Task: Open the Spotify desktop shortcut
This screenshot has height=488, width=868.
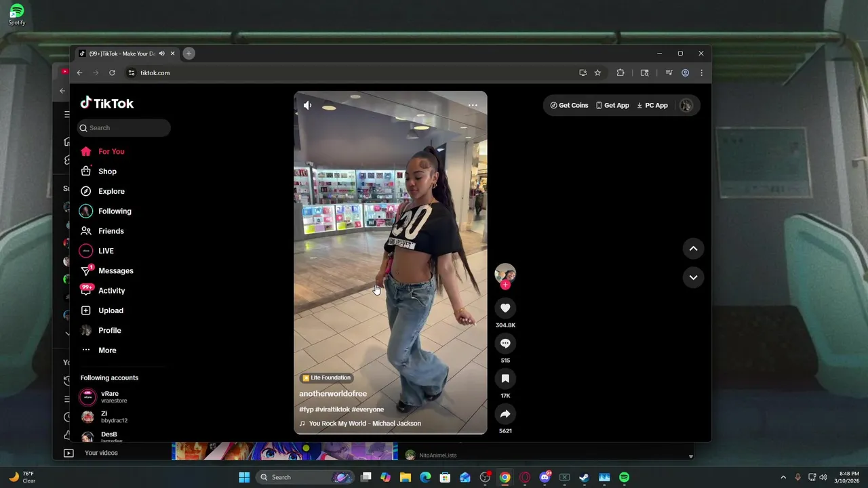Action: click(17, 14)
